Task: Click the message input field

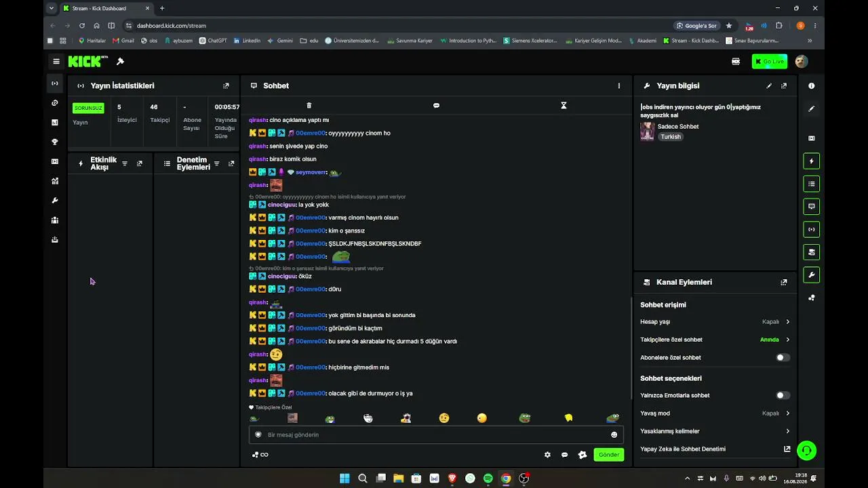Action: pos(436,435)
